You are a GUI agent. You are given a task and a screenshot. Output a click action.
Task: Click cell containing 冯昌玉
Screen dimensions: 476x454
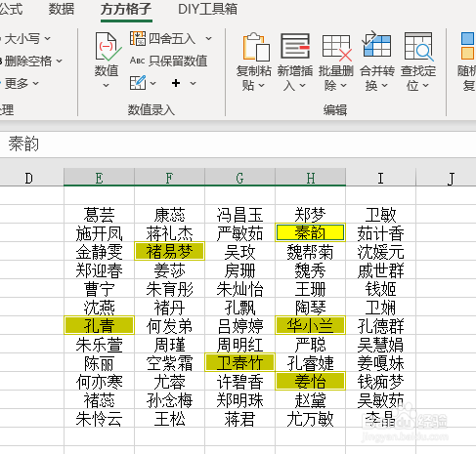click(239, 215)
